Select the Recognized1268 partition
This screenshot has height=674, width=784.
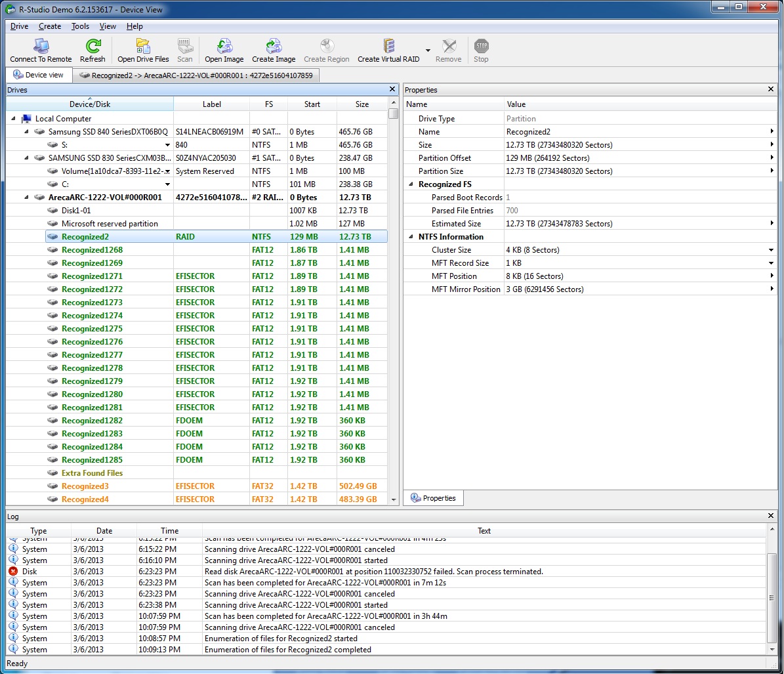click(216, 249)
